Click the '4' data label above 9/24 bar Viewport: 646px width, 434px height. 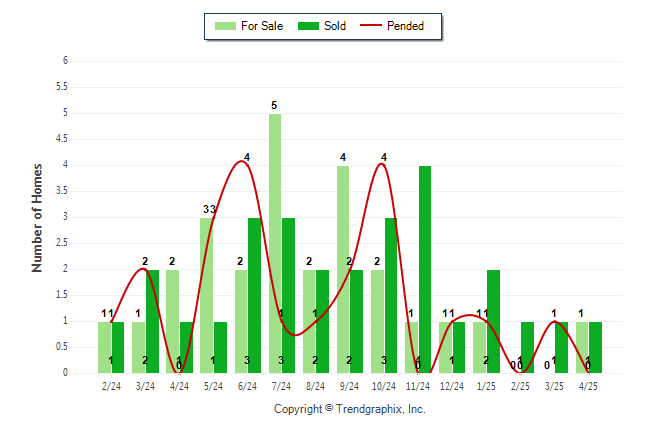[x=343, y=157]
